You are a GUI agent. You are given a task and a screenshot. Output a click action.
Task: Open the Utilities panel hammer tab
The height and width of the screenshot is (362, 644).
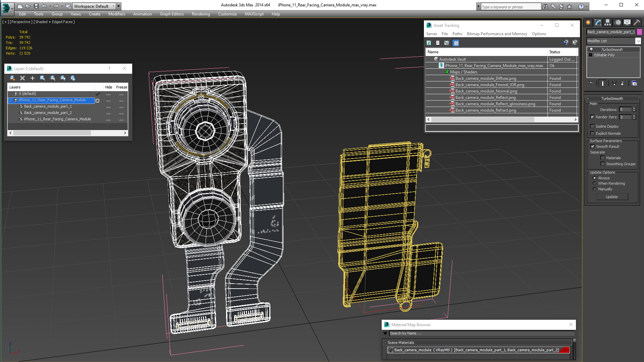pyautogui.click(x=637, y=22)
